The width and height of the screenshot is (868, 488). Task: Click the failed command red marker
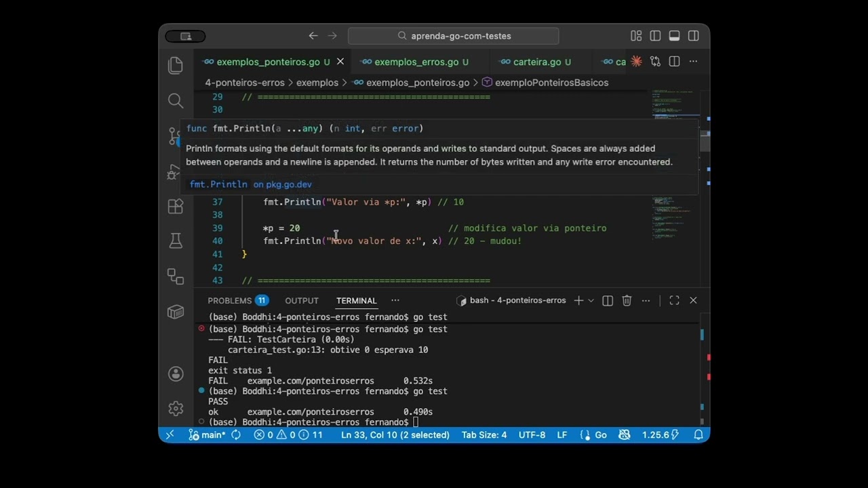(201, 329)
